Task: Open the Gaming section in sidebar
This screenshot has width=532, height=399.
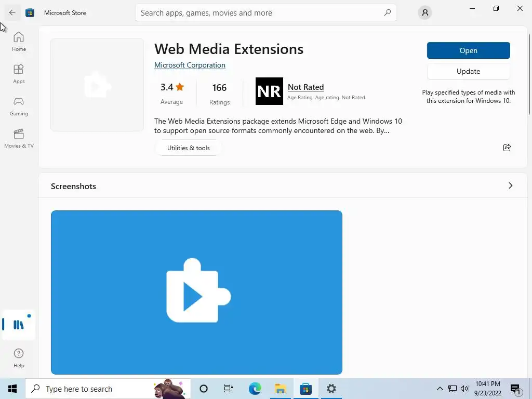Action: pyautogui.click(x=19, y=106)
